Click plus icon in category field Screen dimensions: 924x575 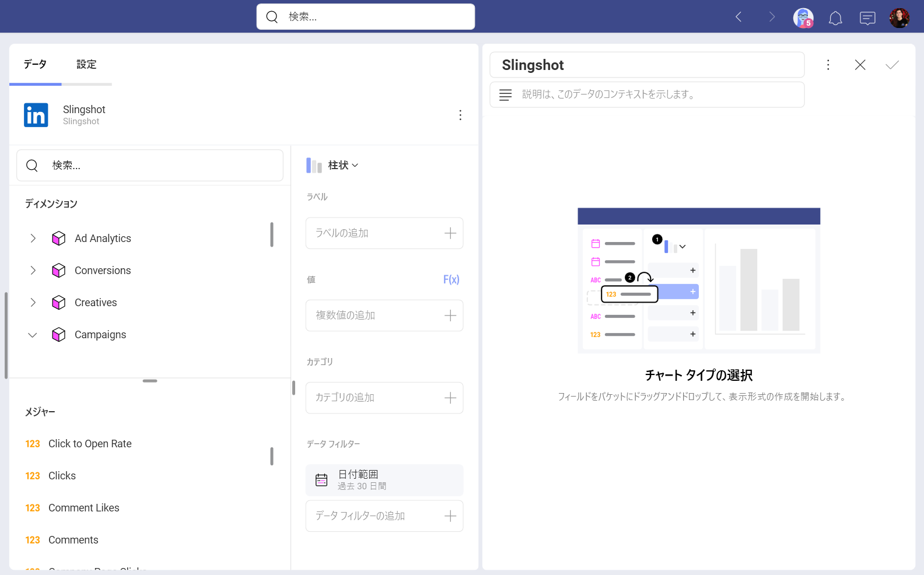pyautogui.click(x=450, y=398)
